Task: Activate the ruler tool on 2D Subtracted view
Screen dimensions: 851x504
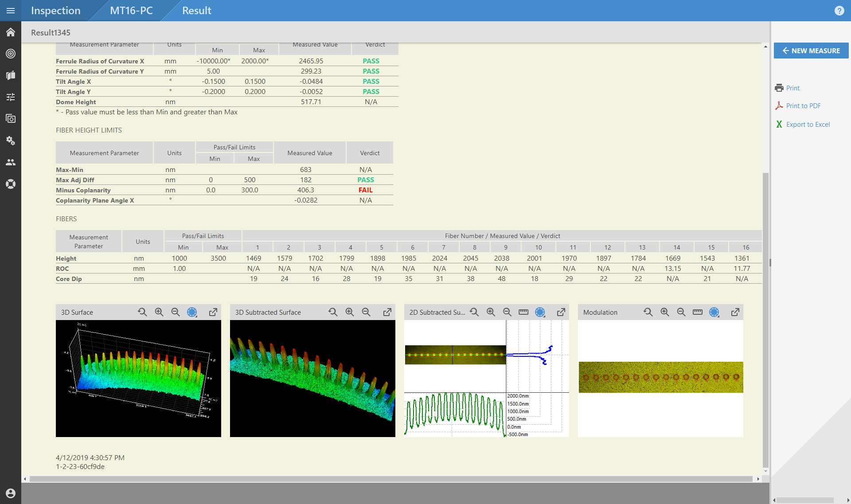Action: (523, 312)
